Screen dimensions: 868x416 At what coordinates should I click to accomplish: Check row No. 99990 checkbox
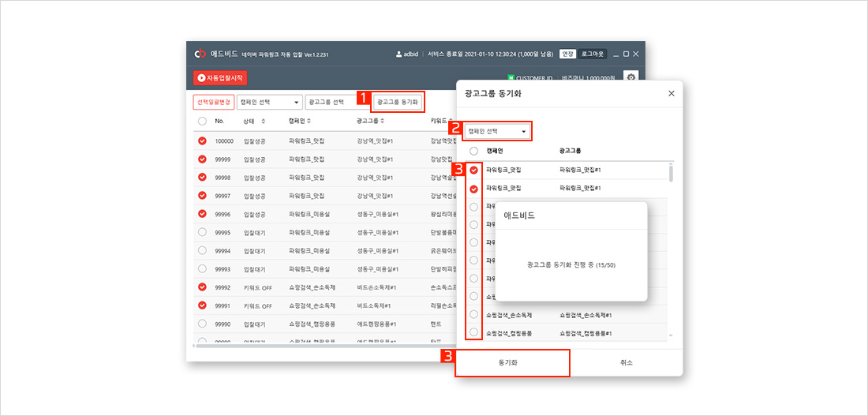coord(202,324)
